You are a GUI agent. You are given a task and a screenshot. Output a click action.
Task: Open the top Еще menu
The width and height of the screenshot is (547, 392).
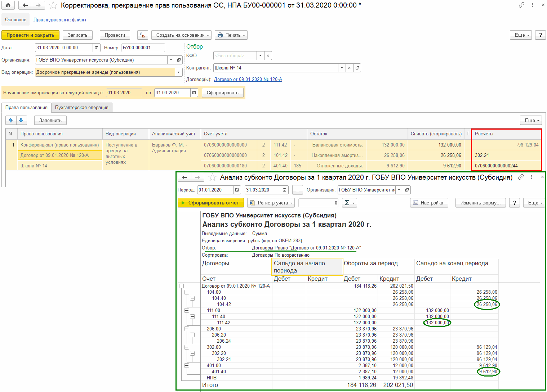(521, 35)
